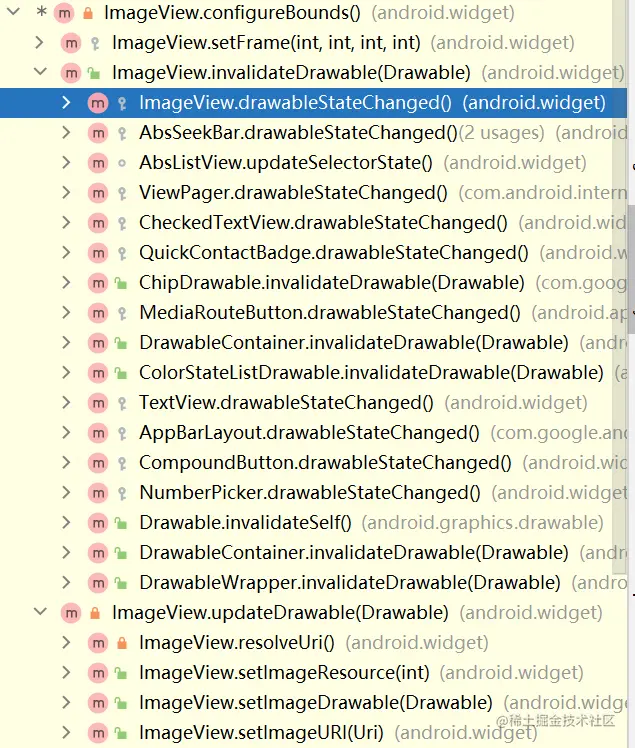Click the public lock icon of ColorStateListDrawable.invalidateDrawable
The width and height of the screenshot is (635, 748).
pos(121,374)
